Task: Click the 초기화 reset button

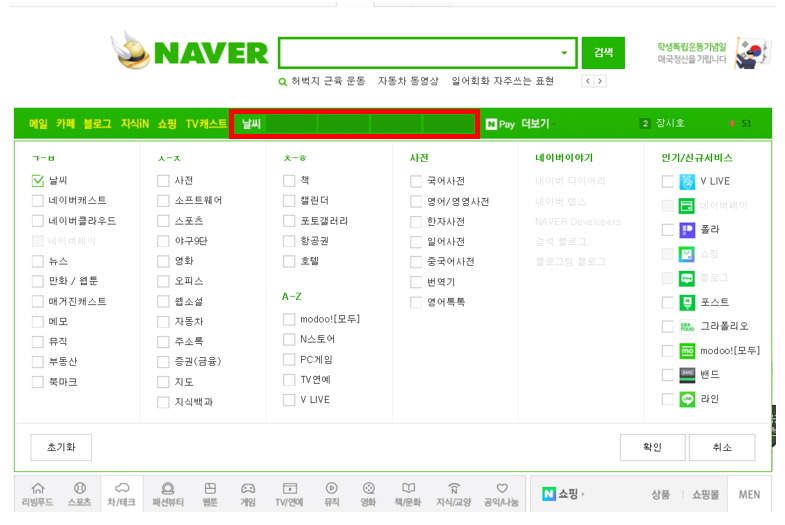Action: [61, 447]
